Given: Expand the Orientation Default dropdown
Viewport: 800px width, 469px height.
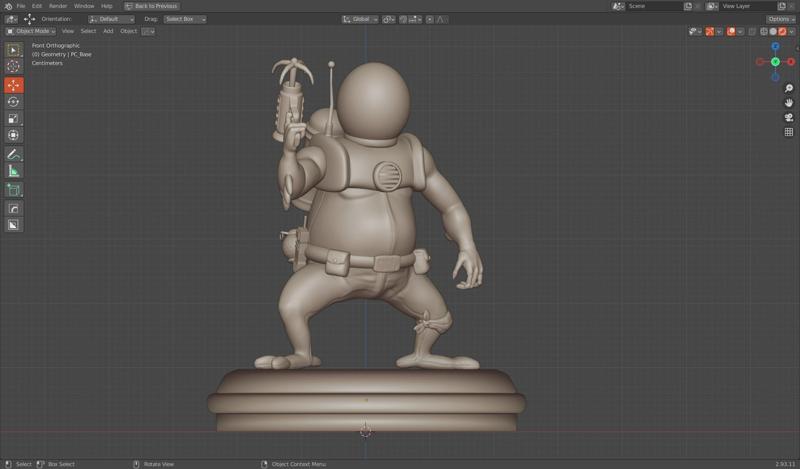Looking at the screenshot, I should coord(111,19).
